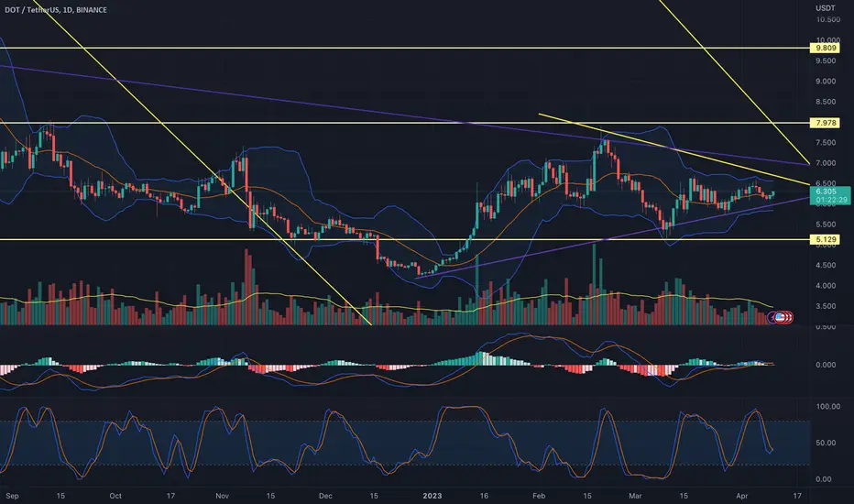Click the 9.500 price axis value

(x=826, y=60)
